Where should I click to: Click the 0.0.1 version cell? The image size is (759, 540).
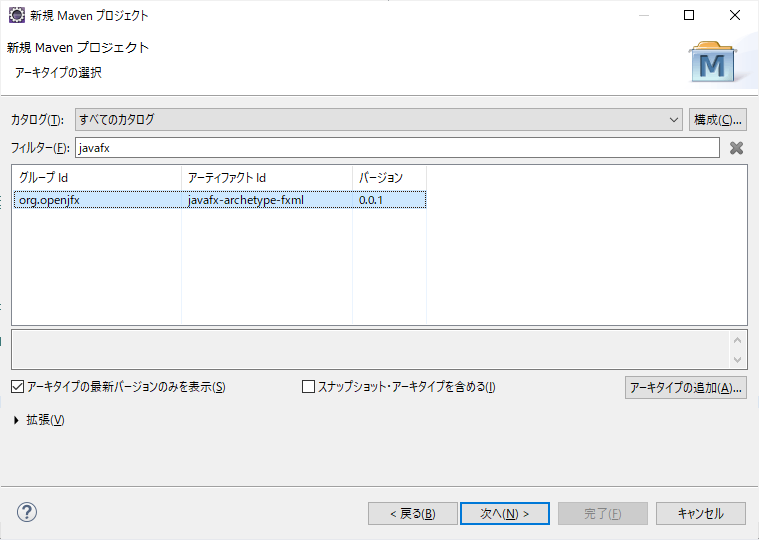point(389,200)
